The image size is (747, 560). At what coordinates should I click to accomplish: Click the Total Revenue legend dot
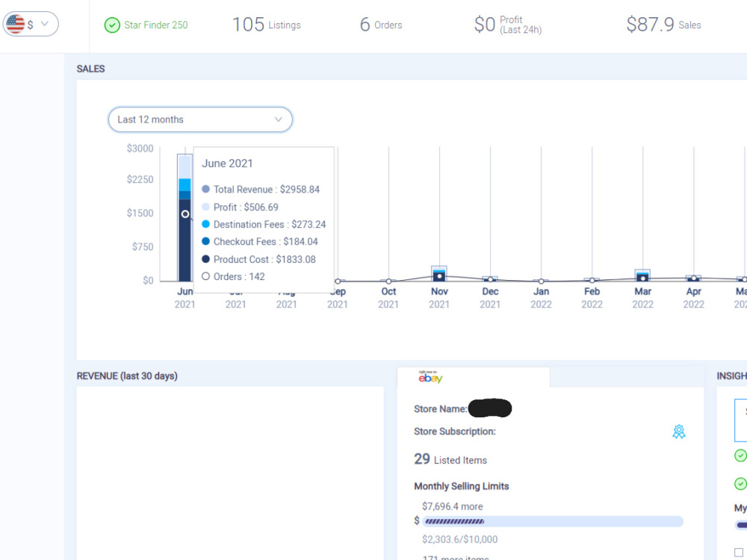point(206,189)
